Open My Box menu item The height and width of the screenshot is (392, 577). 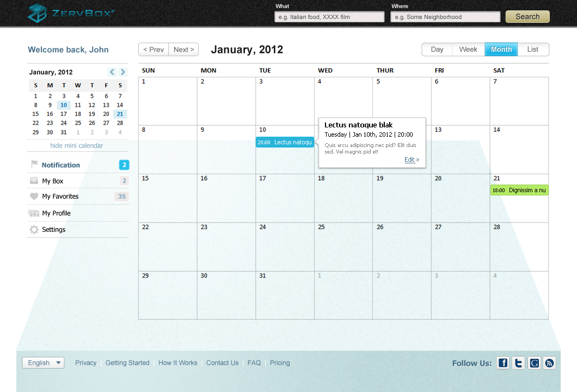point(78,181)
